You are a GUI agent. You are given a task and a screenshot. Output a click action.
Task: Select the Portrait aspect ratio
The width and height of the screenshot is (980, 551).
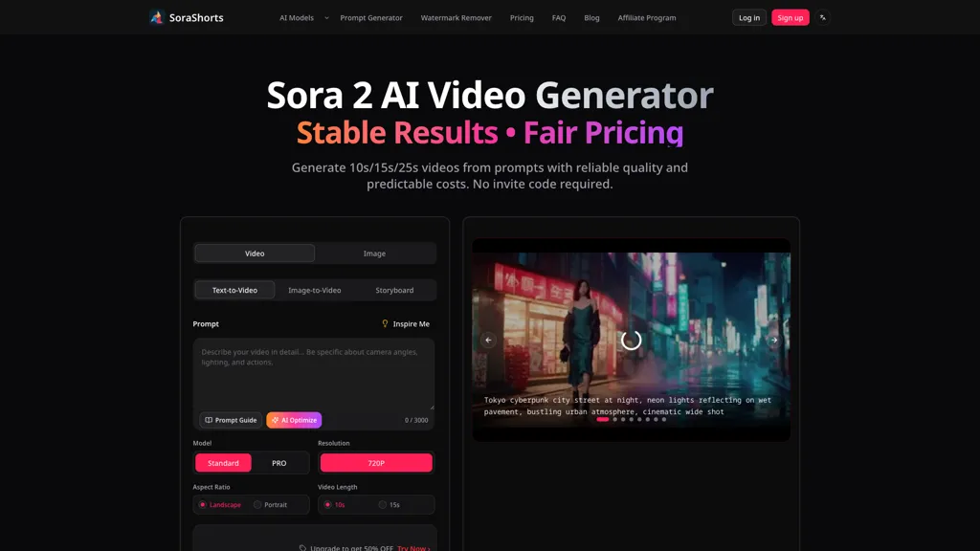270,505
